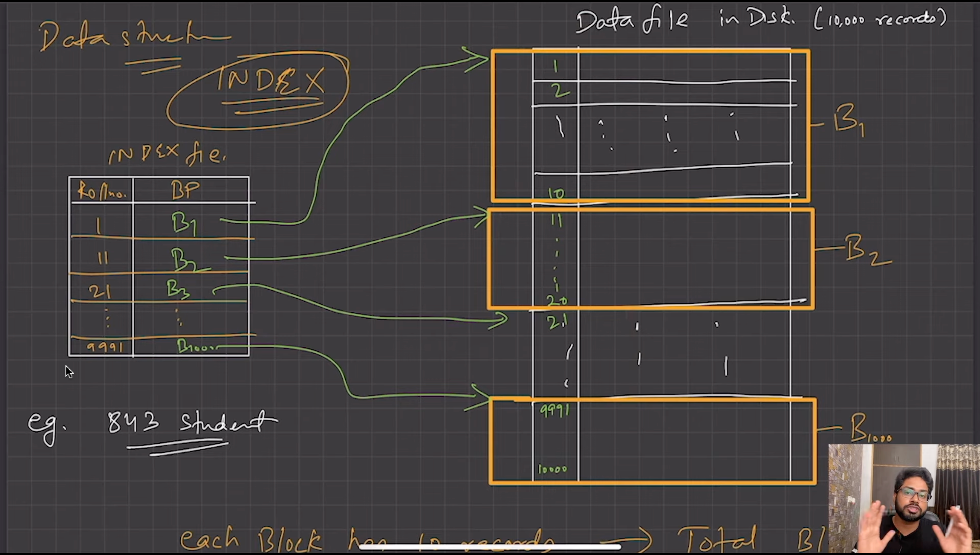Click roll number 9991 in index table

tap(105, 347)
